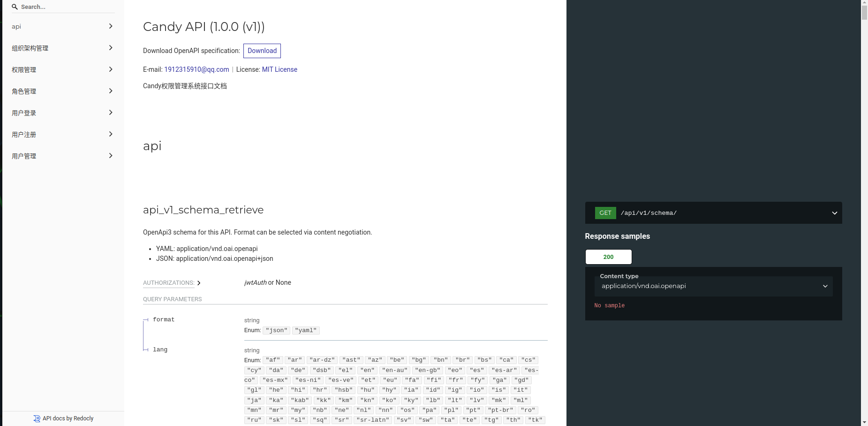Expand the 用户管理 sidebar section
This screenshot has width=868, height=426.
pyautogui.click(x=111, y=156)
